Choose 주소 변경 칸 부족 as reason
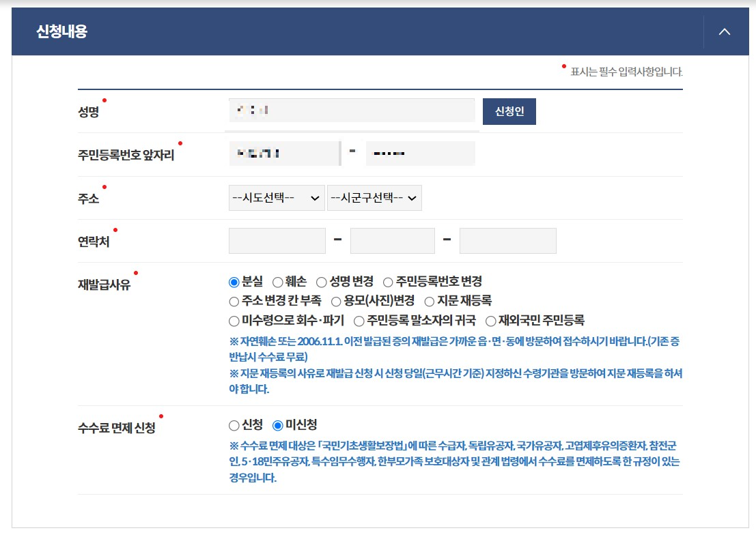Image resolution: width=756 pixels, height=537 pixels. tap(234, 302)
